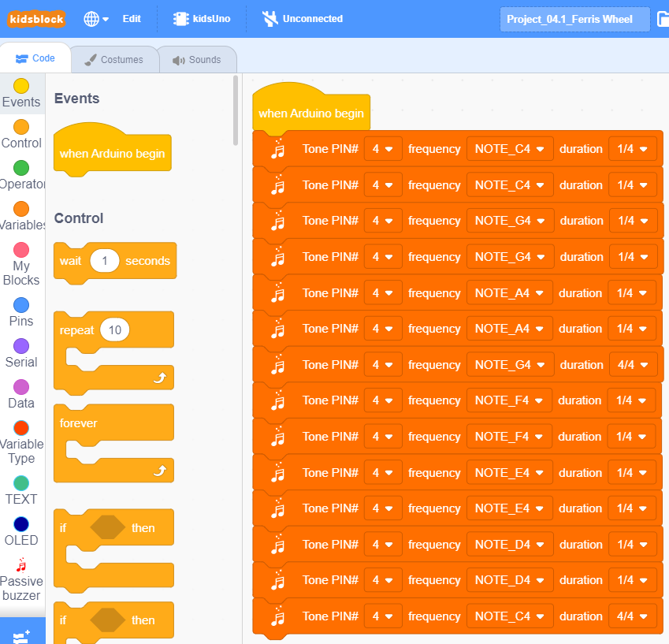Image resolution: width=669 pixels, height=644 pixels.
Task: Click the first if then block
Action: pos(113,550)
